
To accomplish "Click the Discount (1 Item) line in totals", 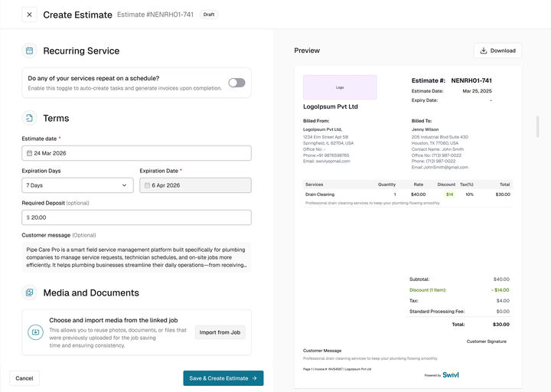I will point(459,290).
